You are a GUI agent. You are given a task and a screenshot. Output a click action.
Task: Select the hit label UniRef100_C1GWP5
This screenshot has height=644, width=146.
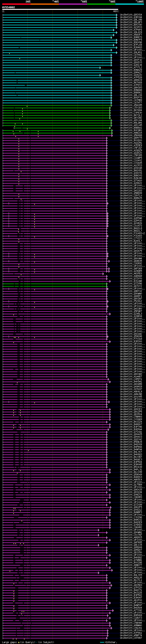tap(131, 158)
